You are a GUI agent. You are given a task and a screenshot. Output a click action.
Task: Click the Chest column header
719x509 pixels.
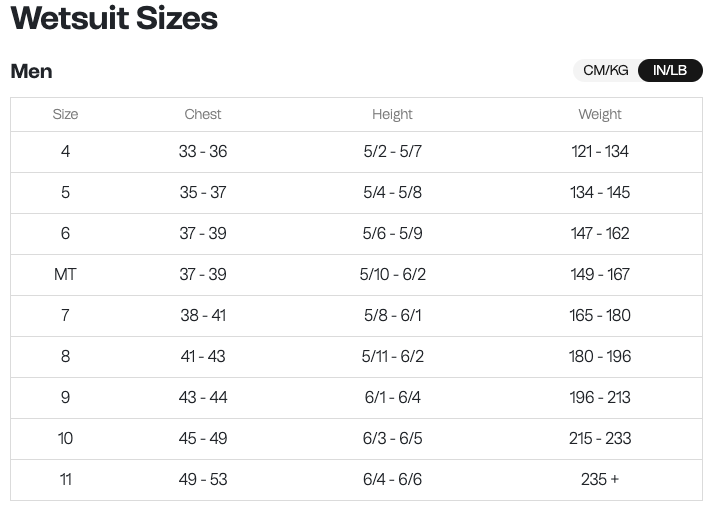(x=203, y=114)
